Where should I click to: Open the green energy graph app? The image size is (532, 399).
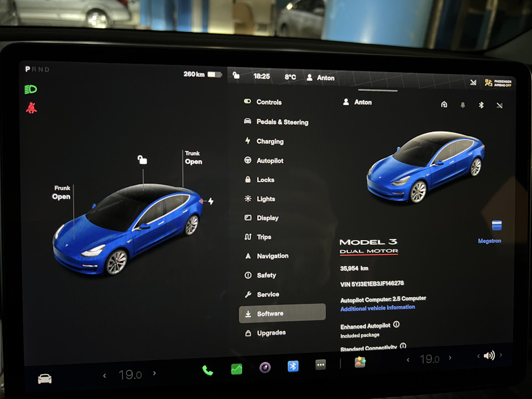tap(237, 369)
